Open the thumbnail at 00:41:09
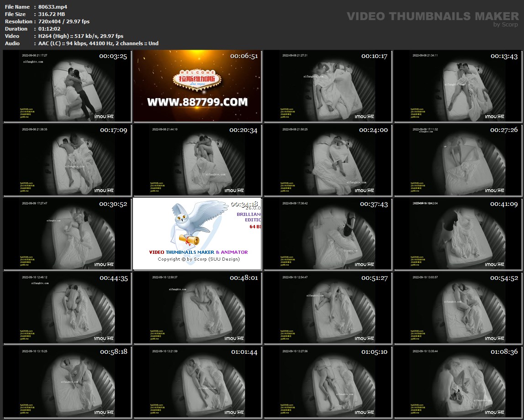The image size is (524, 420). (458, 234)
